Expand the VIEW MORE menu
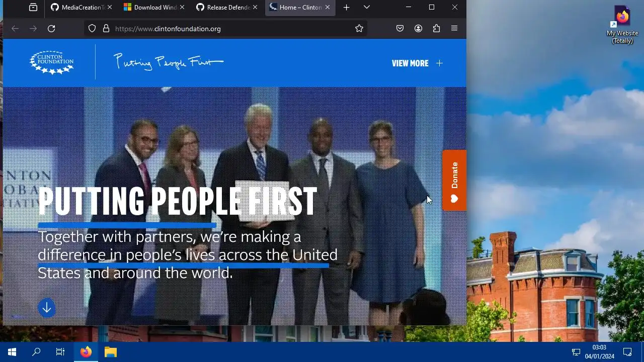644x362 pixels. click(417, 63)
